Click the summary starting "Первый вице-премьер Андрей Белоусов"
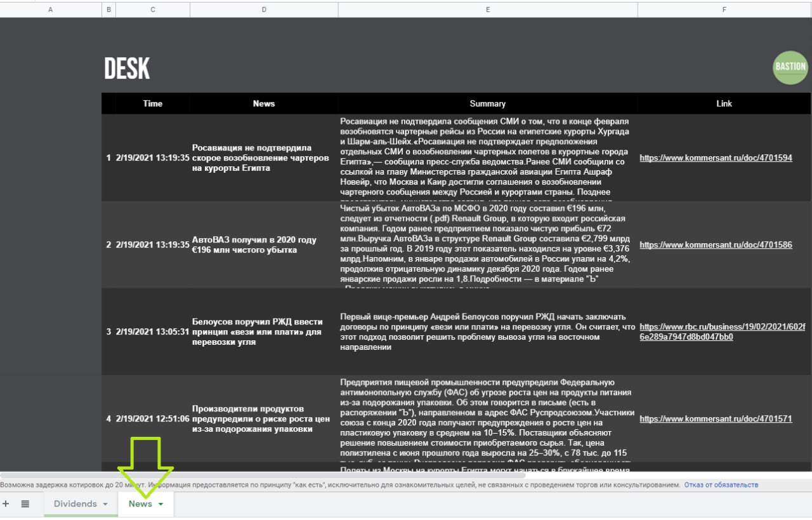The height and width of the screenshot is (520, 812). [488, 331]
